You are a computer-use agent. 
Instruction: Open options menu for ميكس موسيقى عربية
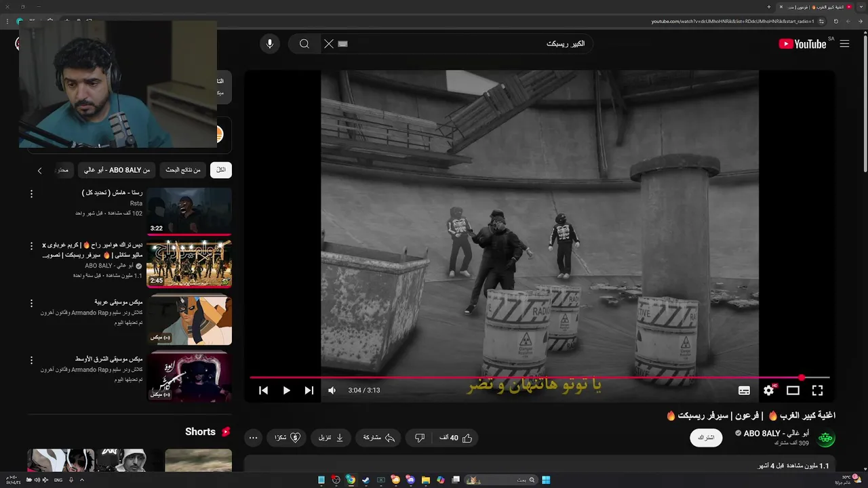(31, 304)
